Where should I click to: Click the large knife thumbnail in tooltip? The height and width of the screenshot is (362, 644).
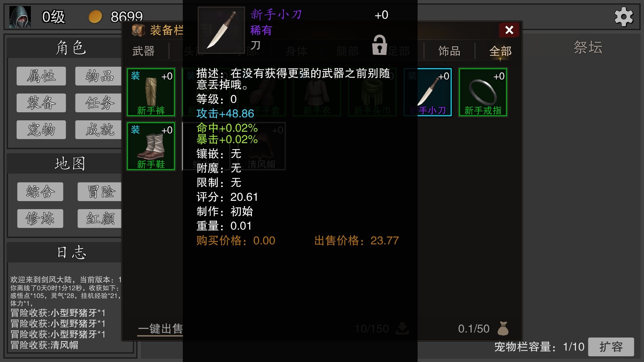pos(221,30)
